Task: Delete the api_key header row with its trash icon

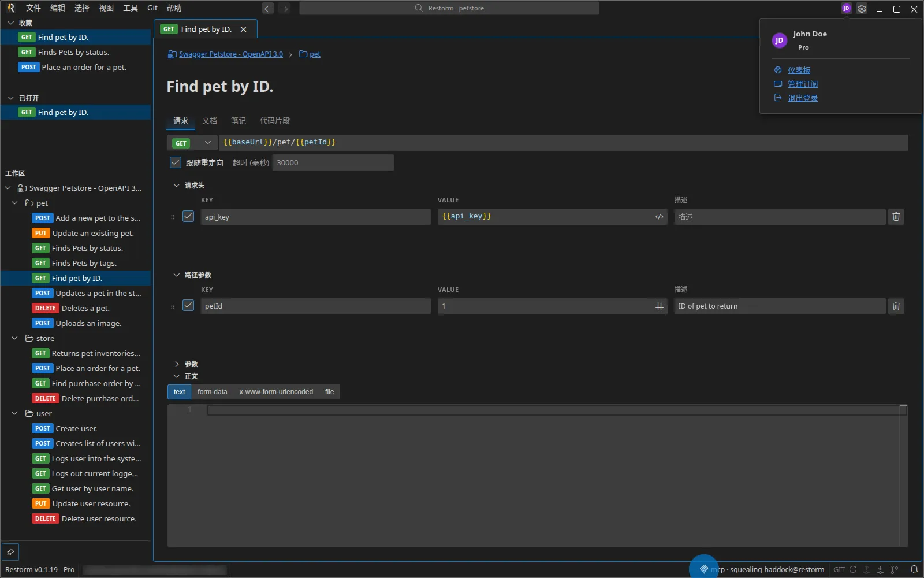Action: coord(896,217)
